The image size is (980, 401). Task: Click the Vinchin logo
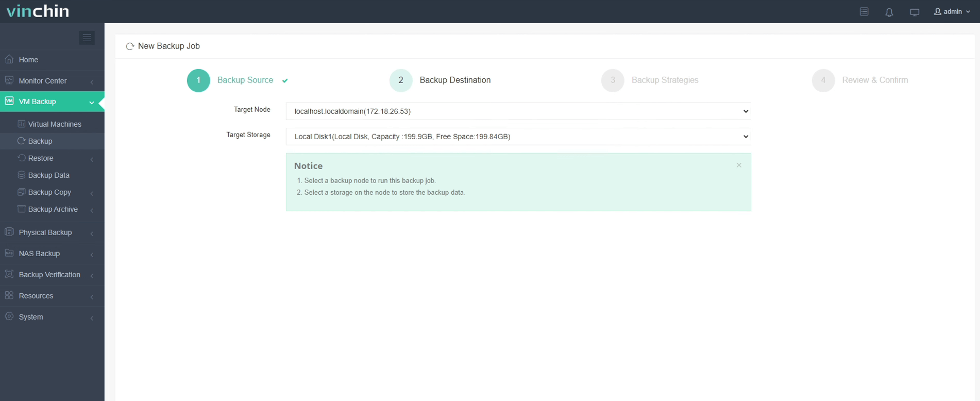click(38, 11)
